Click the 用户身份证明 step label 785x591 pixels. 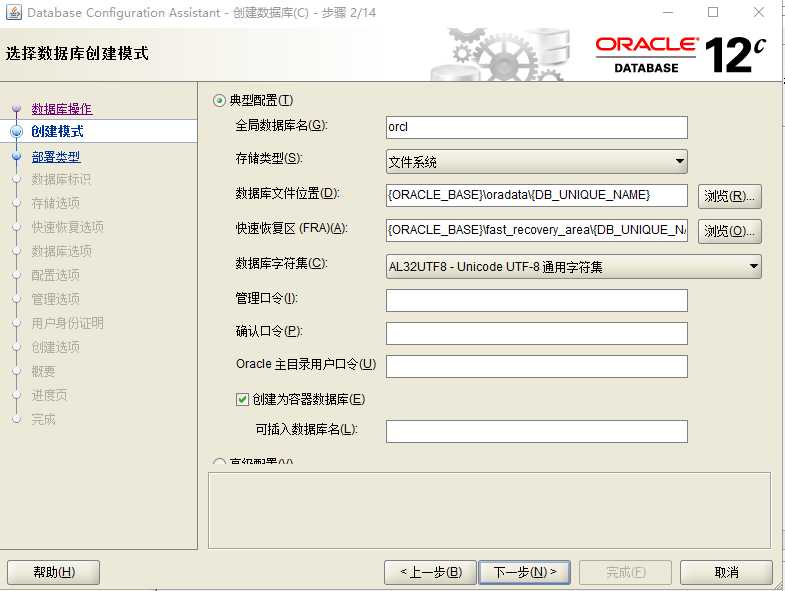tap(68, 323)
